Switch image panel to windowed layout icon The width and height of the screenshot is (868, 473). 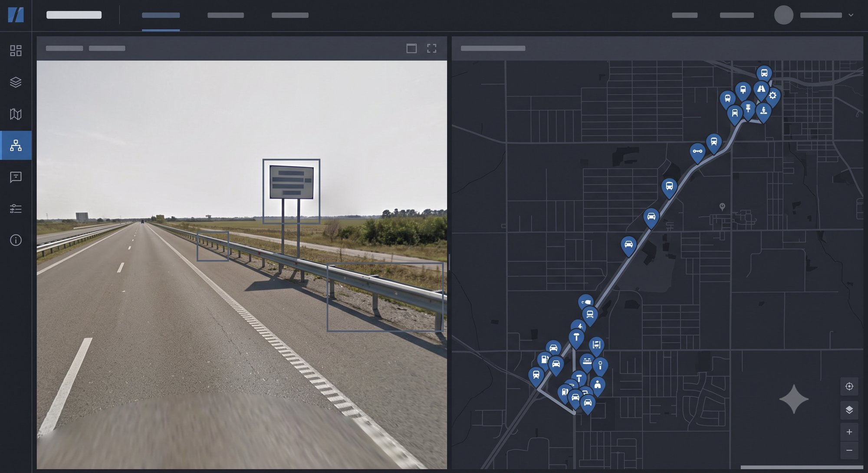[411, 48]
